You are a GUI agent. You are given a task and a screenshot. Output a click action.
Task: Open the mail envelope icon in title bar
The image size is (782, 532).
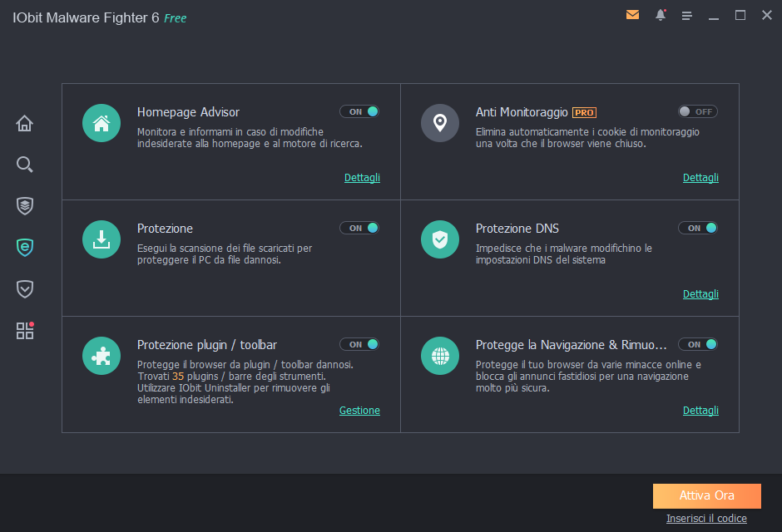tap(633, 15)
